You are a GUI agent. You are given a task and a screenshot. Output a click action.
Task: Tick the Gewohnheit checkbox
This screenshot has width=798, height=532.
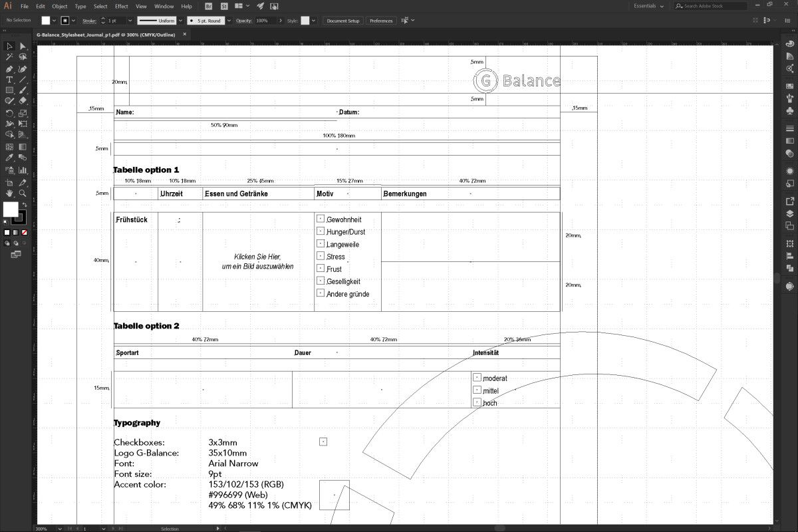pyautogui.click(x=321, y=219)
